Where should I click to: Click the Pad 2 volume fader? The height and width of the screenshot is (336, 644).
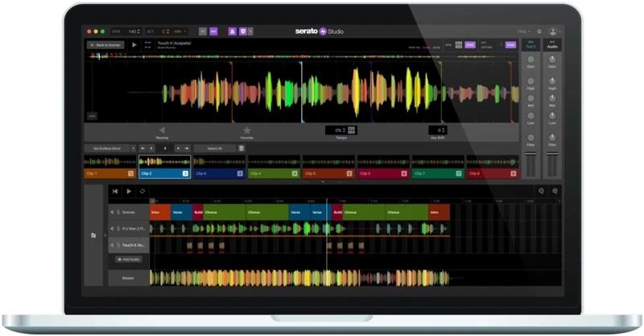pos(530,154)
